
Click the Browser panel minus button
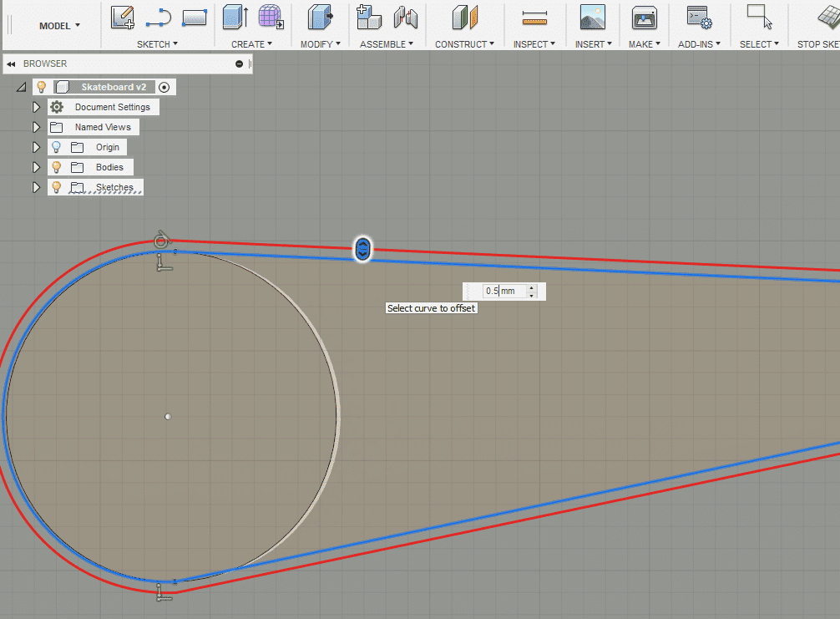coord(239,63)
